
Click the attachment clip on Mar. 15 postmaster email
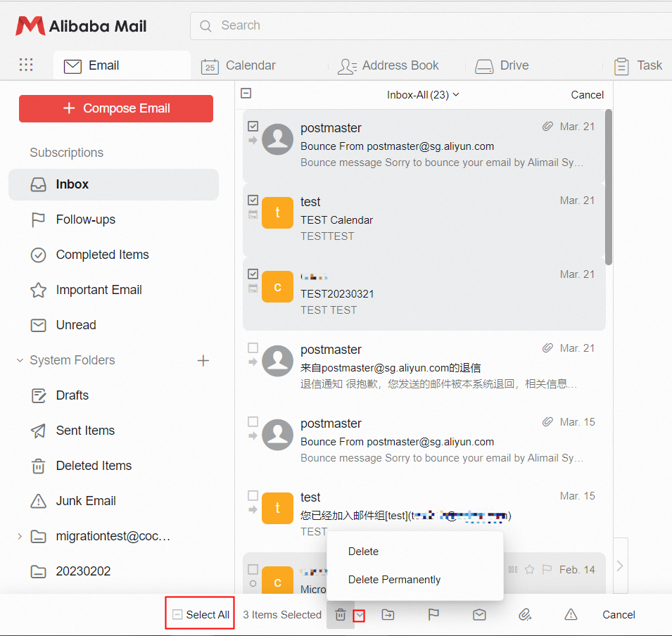(547, 421)
